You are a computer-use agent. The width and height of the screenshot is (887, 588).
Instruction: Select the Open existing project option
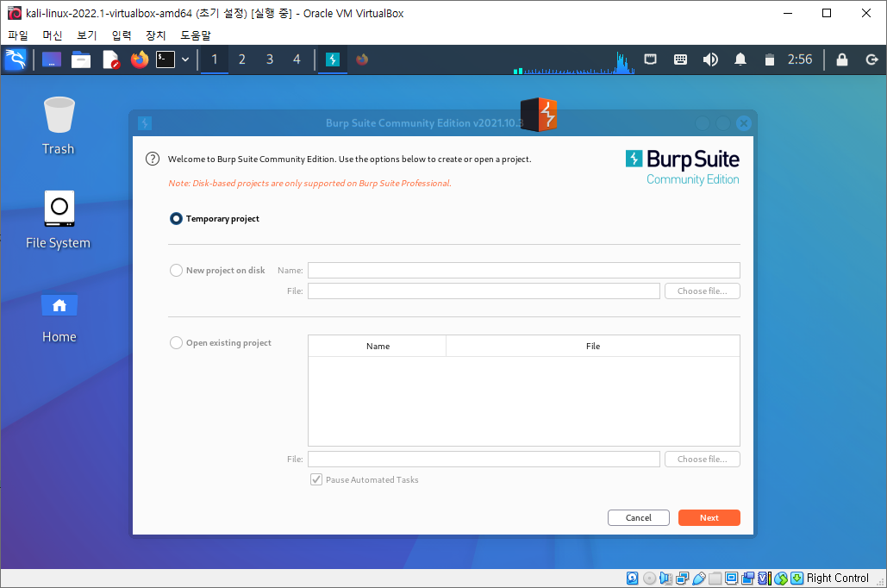pyautogui.click(x=176, y=343)
